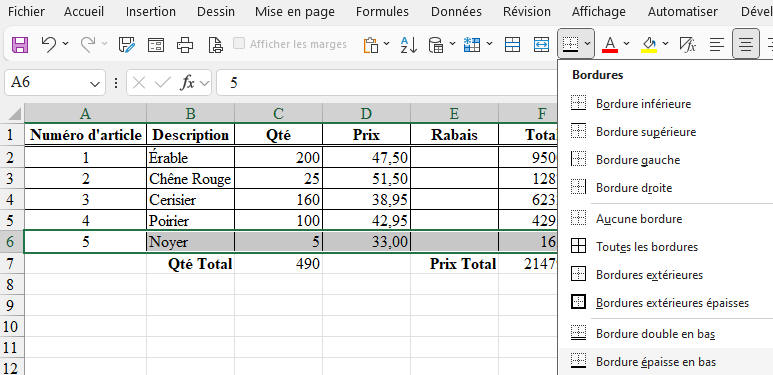This screenshot has width=773, height=375.
Task: Select cell containing Chêne Rouge
Action: (190, 178)
